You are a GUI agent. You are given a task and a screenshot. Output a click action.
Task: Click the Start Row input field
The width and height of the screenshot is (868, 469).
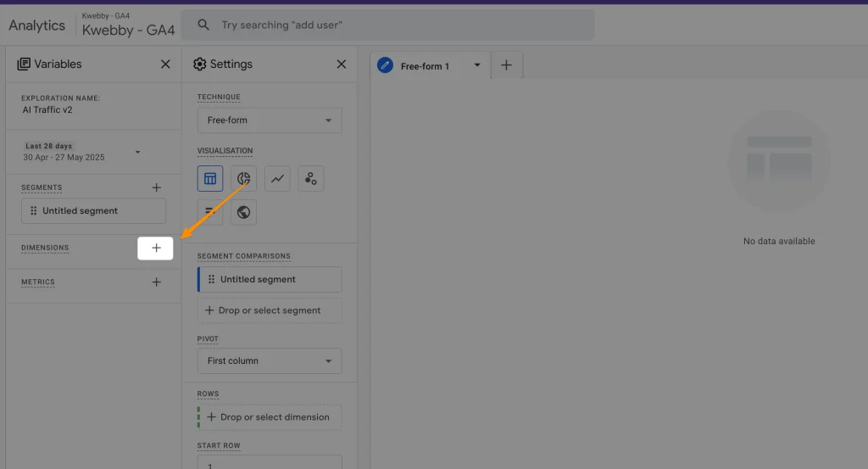[x=270, y=462]
